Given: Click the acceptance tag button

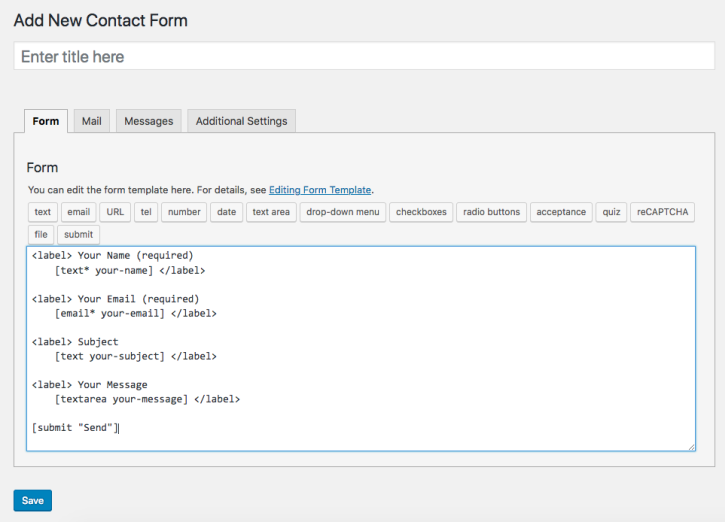Looking at the screenshot, I should click(561, 212).
